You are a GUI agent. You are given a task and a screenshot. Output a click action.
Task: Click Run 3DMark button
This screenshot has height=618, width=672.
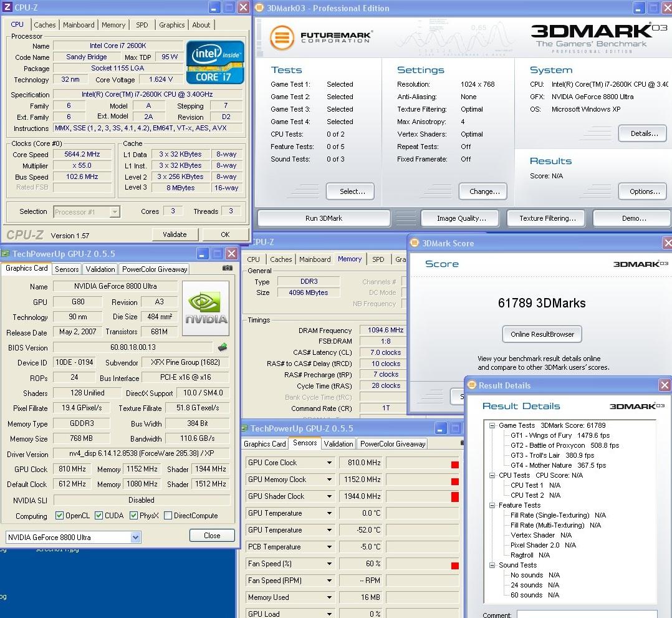point(324,218)
